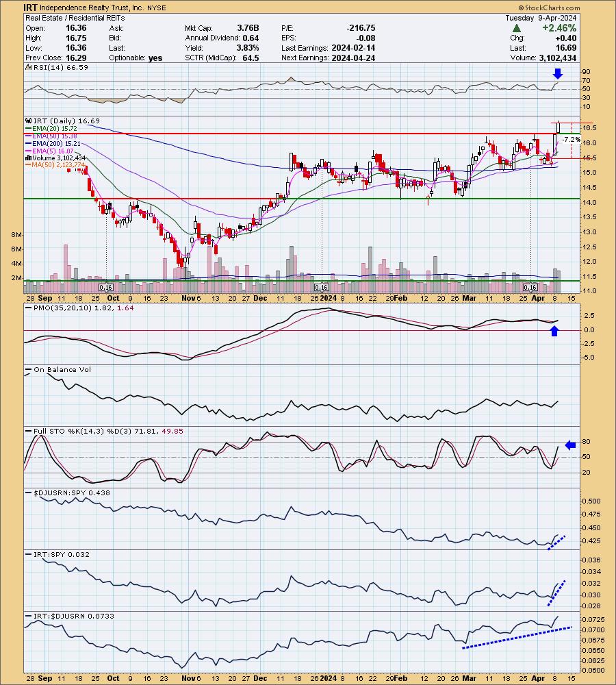Click the MA(50) 2,123,774 volume legend entry

(x=55, y=164)
